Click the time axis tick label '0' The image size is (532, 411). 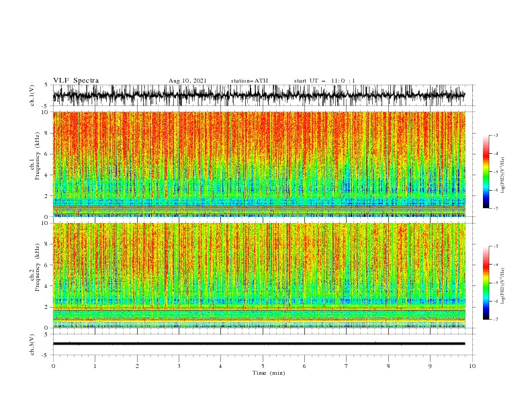(53, 366)
